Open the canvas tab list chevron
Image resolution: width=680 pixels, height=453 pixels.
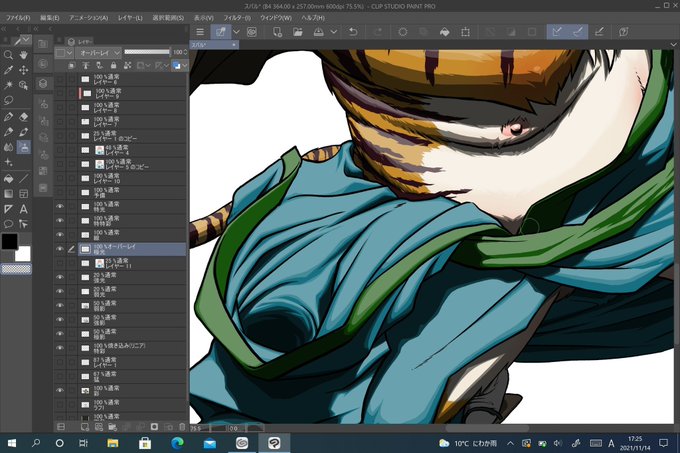[673, 45]
